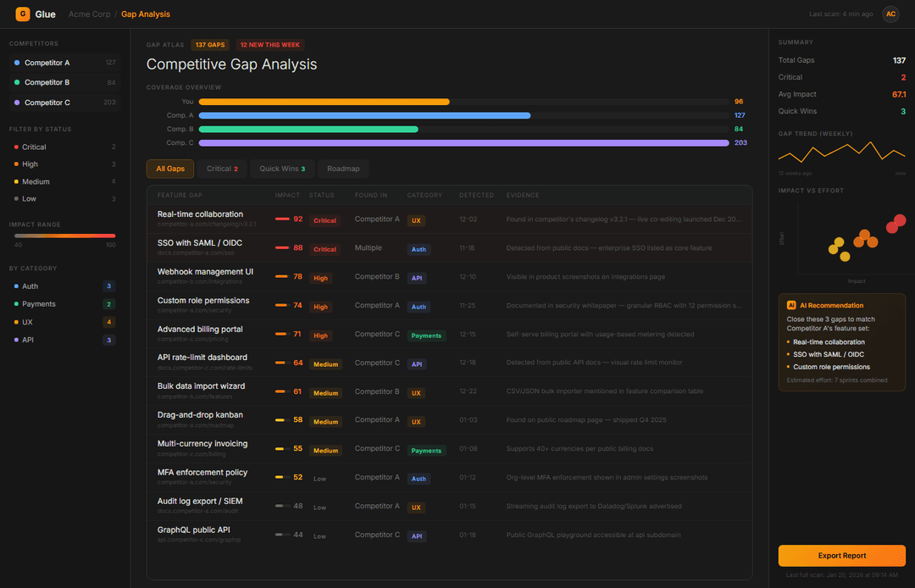
Task: Click the AI icon in the AI Recommendation panel
Action: pyautogui.click(x=790, y=305)
